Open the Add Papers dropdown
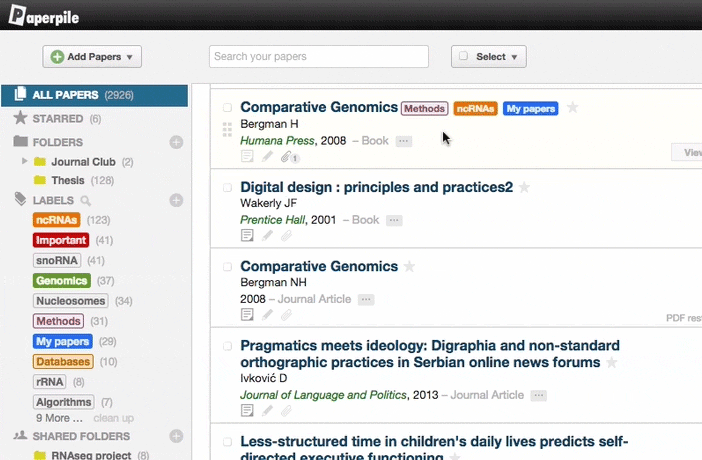The width and height of the screenshot is (702, 460). point(92,57)
